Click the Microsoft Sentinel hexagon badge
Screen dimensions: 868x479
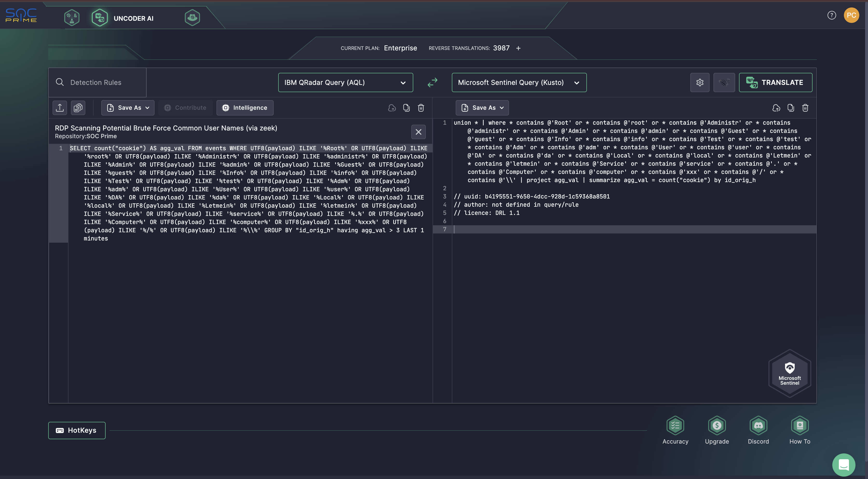[789, 373]
